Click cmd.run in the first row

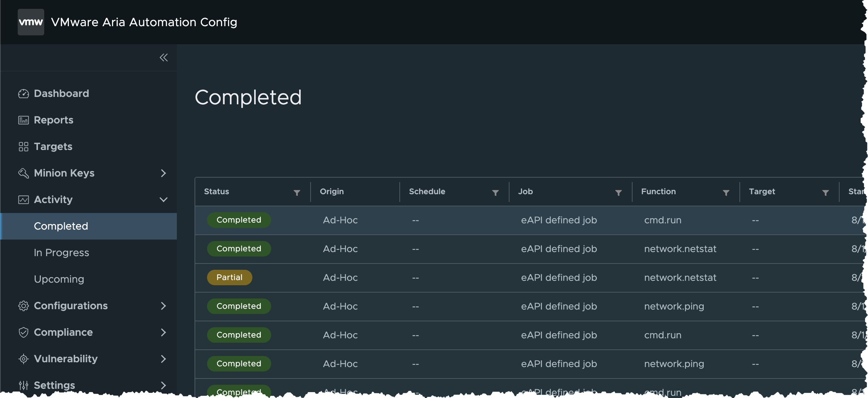(663, 220)
